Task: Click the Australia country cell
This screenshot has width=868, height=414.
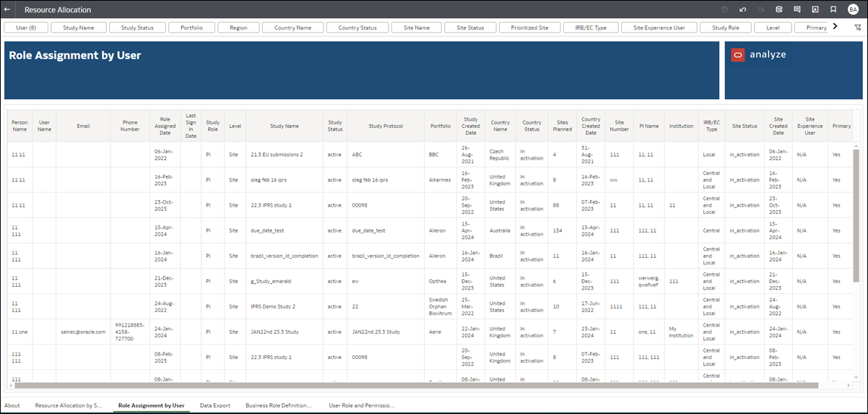Action: point(501,230)
